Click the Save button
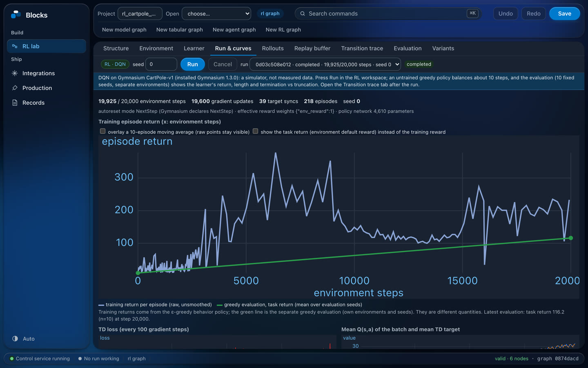The height and width of the screenshot is (368, 588). tap(564, 13)
